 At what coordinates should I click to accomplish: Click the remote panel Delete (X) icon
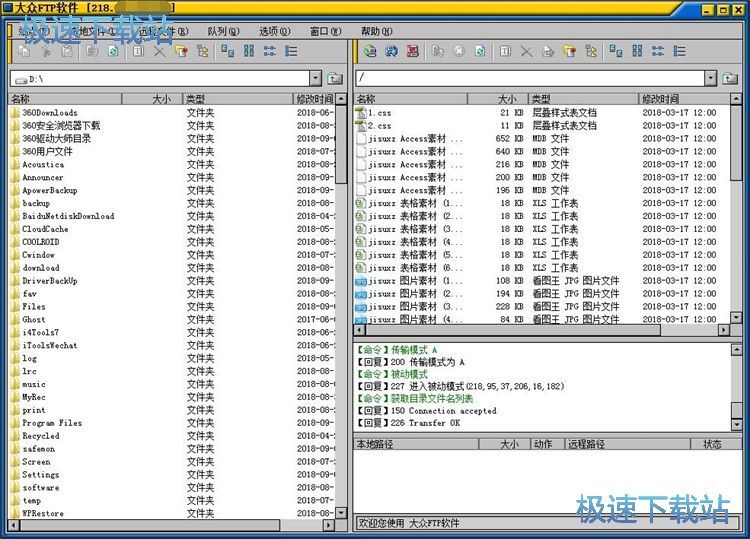click(x=526, y=51)
